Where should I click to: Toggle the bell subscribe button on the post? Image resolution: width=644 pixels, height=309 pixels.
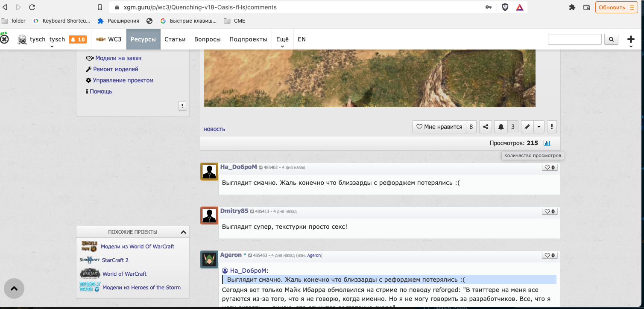501,127
